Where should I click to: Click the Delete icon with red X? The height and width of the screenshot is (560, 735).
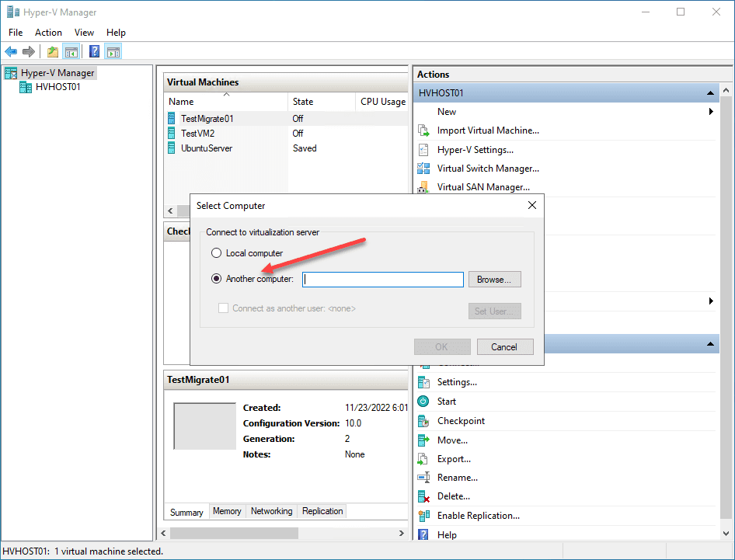point(423,496)
